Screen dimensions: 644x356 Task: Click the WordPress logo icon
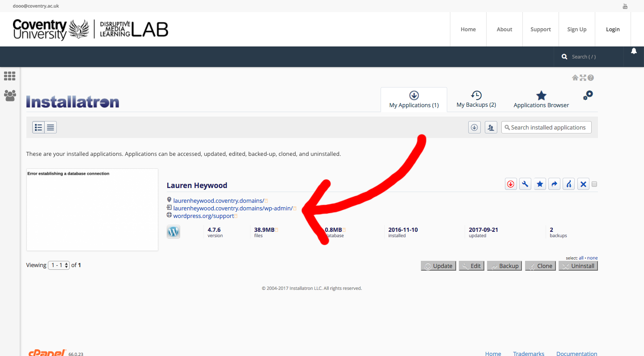[174, 232]
